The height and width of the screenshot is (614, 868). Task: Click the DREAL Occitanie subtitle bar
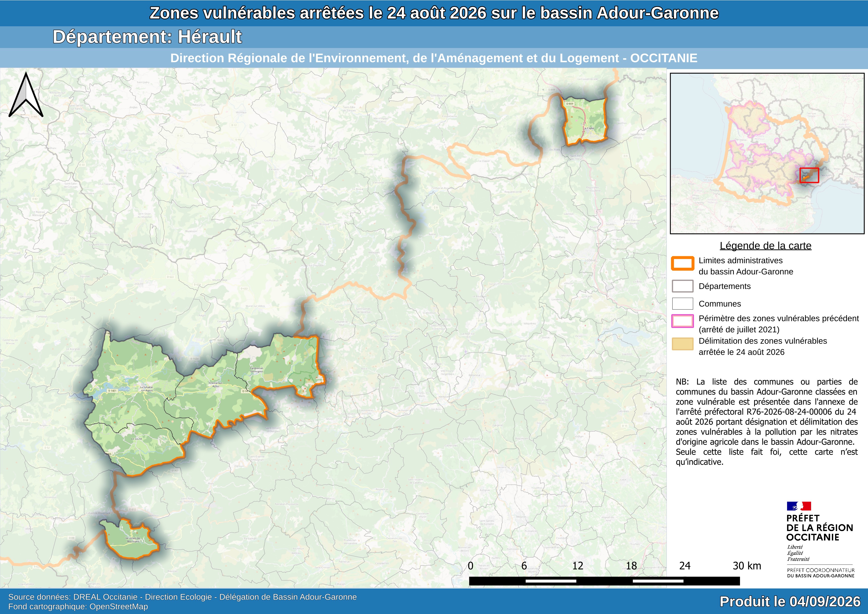click(x=434, y=58)
